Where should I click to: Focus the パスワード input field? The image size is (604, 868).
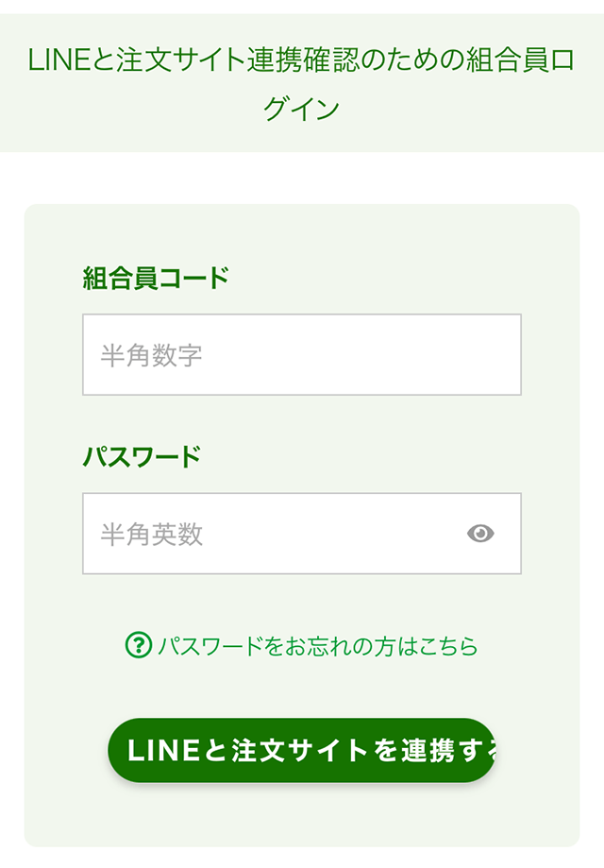pos(302,534)
